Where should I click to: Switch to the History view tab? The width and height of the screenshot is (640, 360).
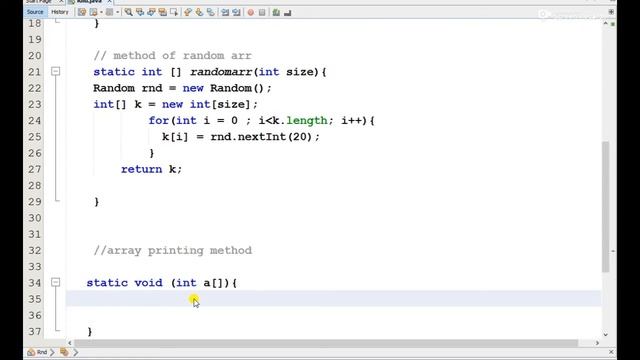[60, 12]
